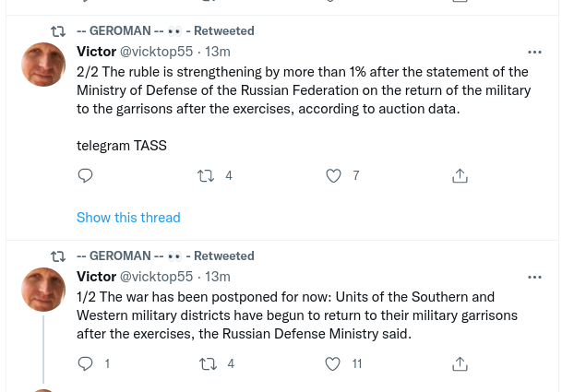Click GEROMAN Retweeted label above first tweet
The width and height of the screenshot is (562, 392).
click(165, 30)
